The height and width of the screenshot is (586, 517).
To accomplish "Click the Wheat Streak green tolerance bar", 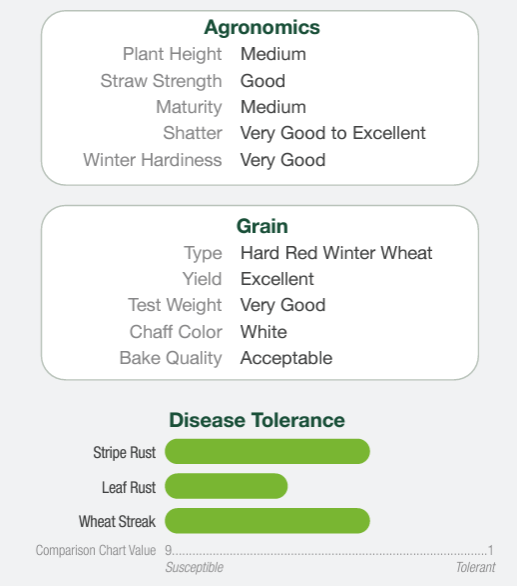I will pos(267,521).
